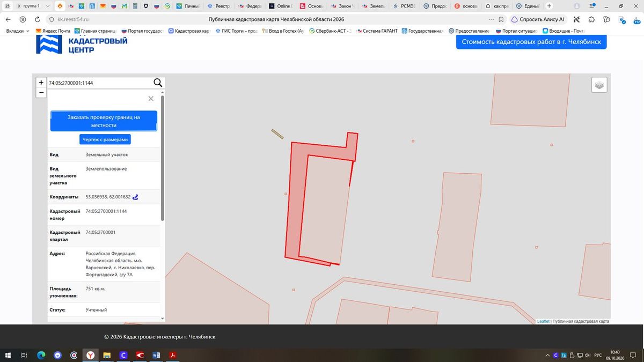This screenshot has width=644, height=362.
Task: Click coordinates value 53.036938, 62.001632
Action: pyautogui.click(x=108, y=197)
